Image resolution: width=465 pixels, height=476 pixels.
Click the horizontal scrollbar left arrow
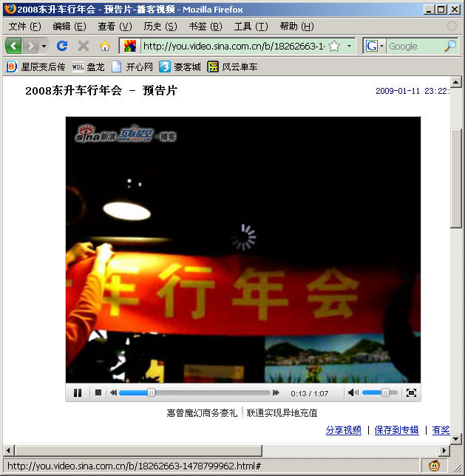click(8, 451)
